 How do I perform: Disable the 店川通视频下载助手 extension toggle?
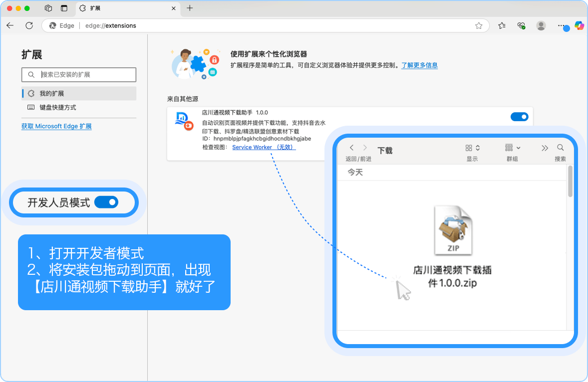pos(520,117)
